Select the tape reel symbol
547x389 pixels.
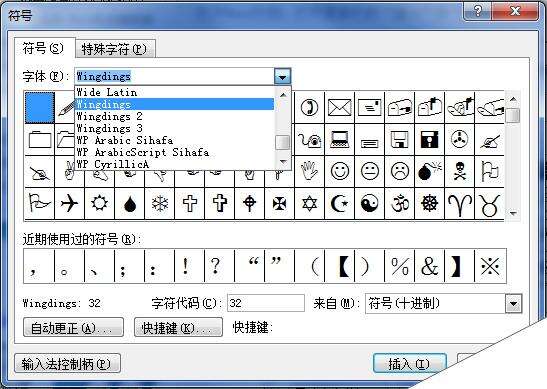[x=459, y=140]
